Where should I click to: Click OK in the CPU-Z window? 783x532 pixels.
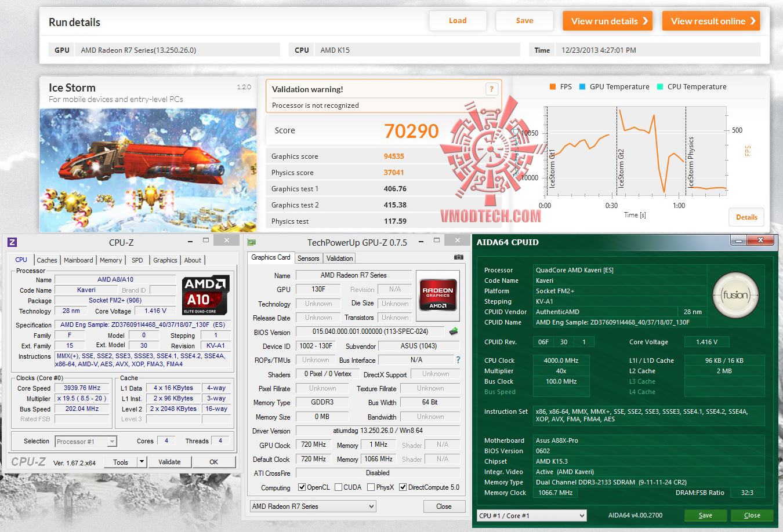pos(214,462)
